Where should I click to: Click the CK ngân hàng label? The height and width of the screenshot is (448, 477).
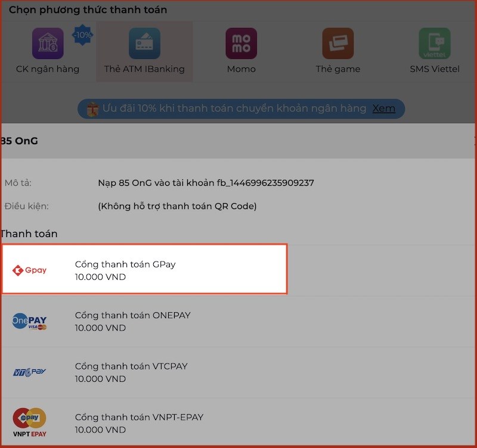(48, 69)
